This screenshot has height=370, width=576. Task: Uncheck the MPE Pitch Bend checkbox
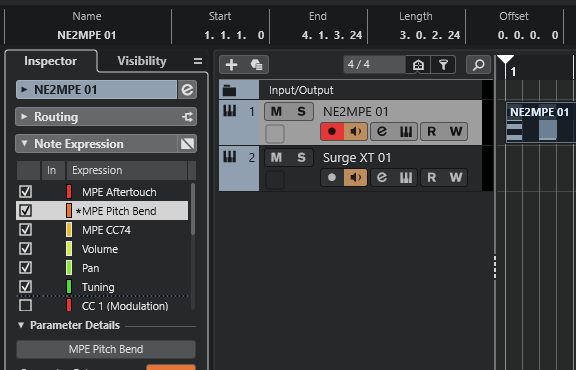pyautogui.click(x=25, y=211)
